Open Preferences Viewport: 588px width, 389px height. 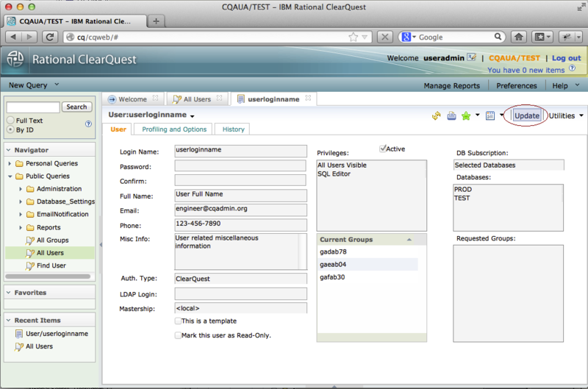click(x=517, y=85)
